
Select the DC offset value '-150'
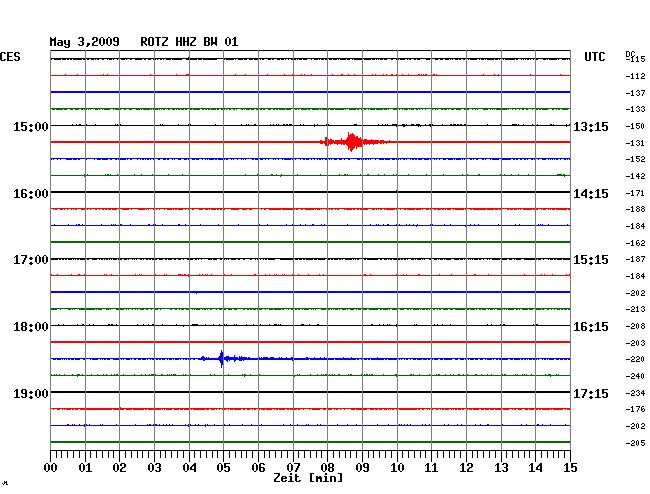tap(635, 126)
